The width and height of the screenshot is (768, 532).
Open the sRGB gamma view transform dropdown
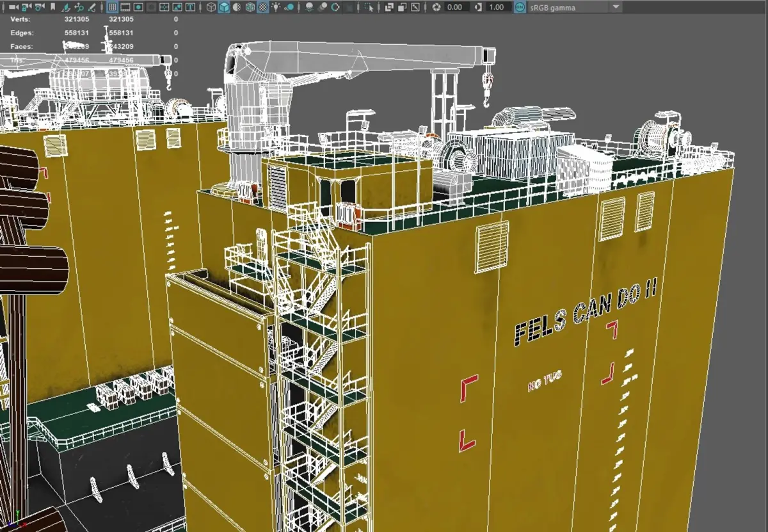(575, 7)
